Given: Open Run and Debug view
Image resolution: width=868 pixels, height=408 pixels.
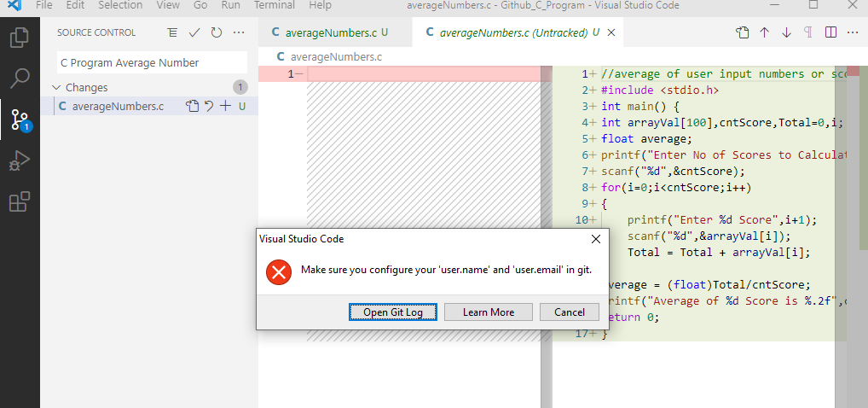Looking at the screenshot, I should (20, 161).
